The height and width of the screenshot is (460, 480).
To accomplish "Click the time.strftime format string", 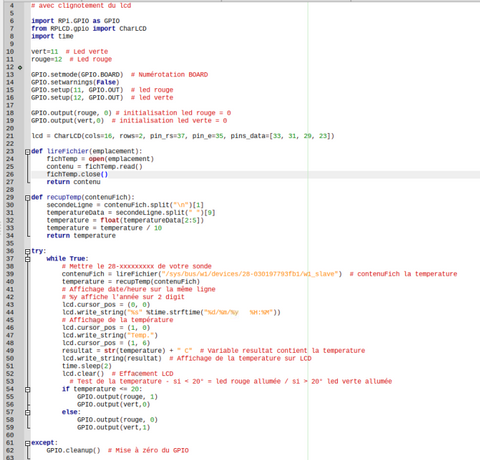I will click(238, 312).
